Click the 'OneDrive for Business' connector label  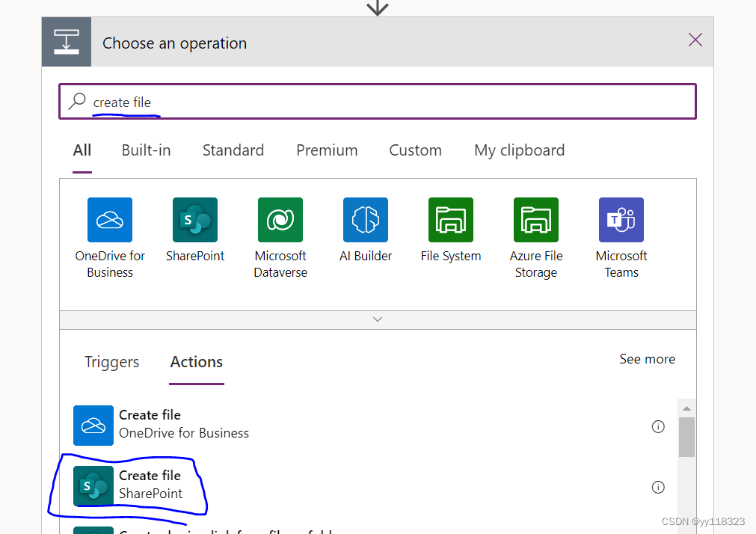pyautogui.click(x=110, y=264)
